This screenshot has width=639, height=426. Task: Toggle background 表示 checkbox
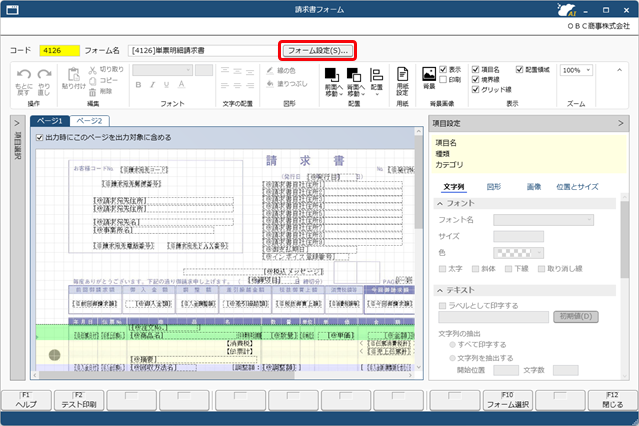click(443, 69)
